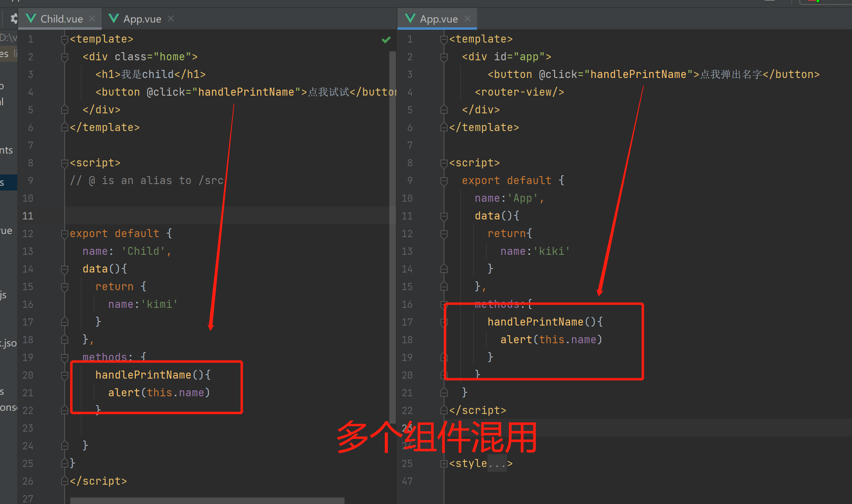Close the Child.vue tab
852x504 pixels.
tap(92, 18)
